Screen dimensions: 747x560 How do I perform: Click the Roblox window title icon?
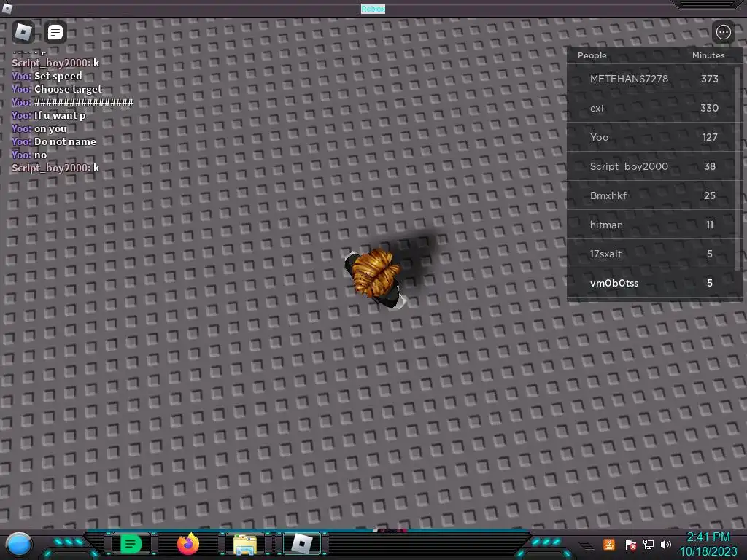pyautogui.click(x=7, y=7)
